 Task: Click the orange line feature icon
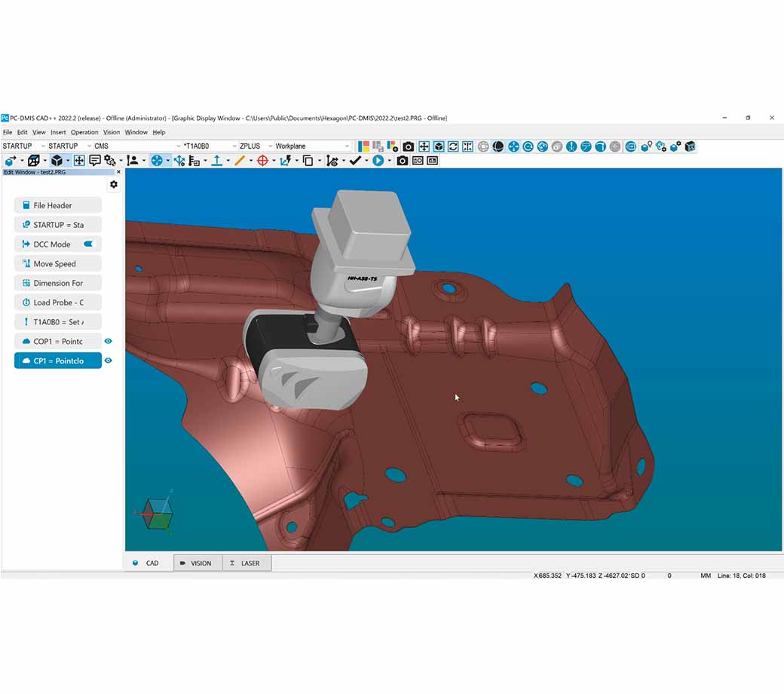point(240,161)
